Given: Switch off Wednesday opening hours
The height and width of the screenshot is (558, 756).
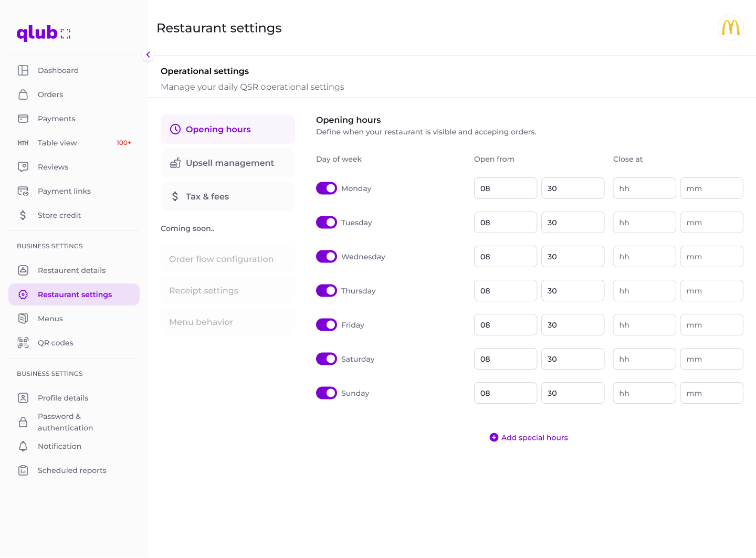Looking at the screenshot, I should click(327, 257).
